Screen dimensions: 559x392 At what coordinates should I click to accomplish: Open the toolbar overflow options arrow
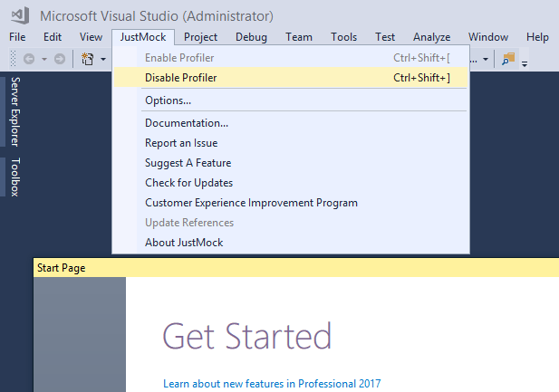525,63
